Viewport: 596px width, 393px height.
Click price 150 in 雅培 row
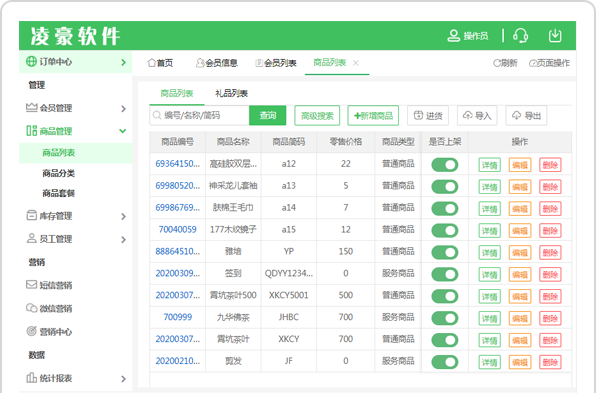(346, 251)
